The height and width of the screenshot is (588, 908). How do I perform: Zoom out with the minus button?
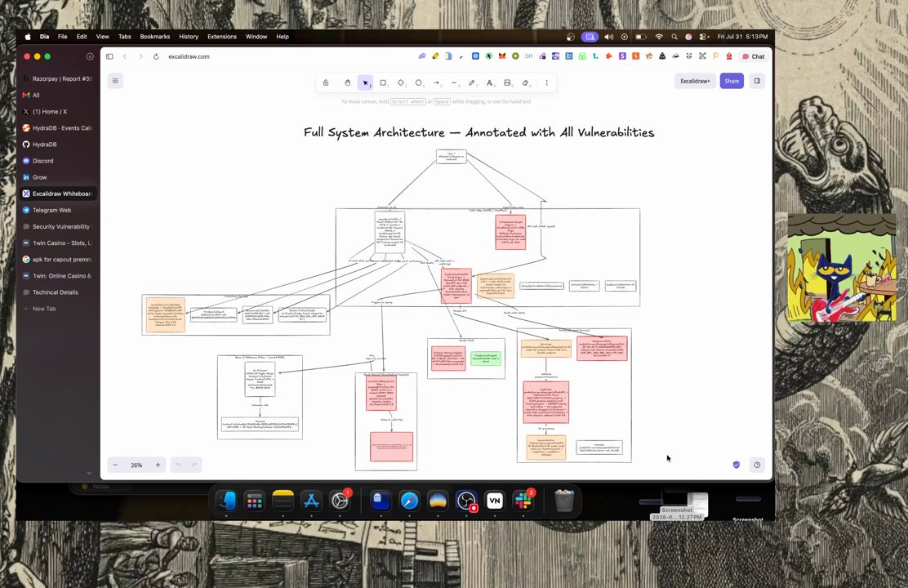pyautogui.click(x=115, y=465)
